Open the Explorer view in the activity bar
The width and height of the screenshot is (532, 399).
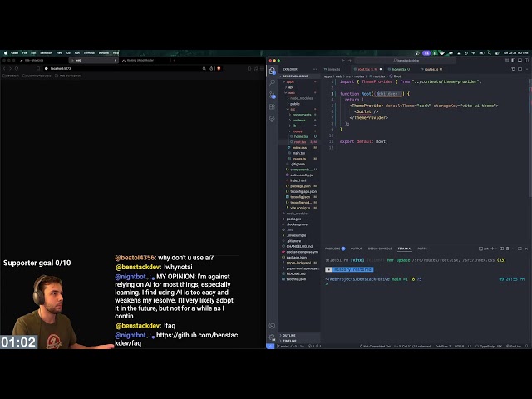(272, 71)
